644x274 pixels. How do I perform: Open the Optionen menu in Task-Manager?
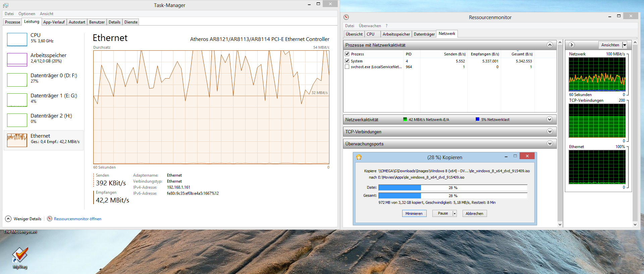click(x=26, y=14)
